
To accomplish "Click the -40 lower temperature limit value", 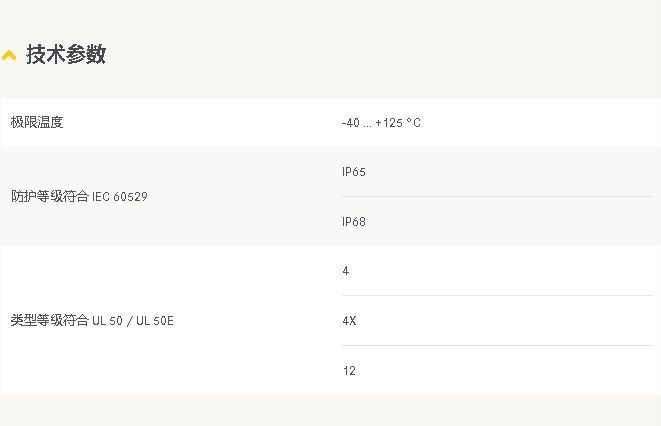I will (350, 123).
